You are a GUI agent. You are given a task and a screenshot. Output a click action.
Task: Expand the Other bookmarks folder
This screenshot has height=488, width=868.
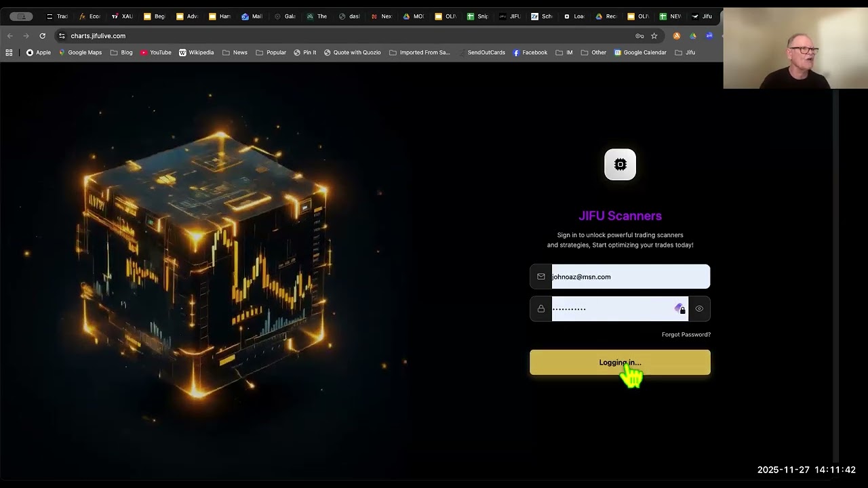coord(593,52)
